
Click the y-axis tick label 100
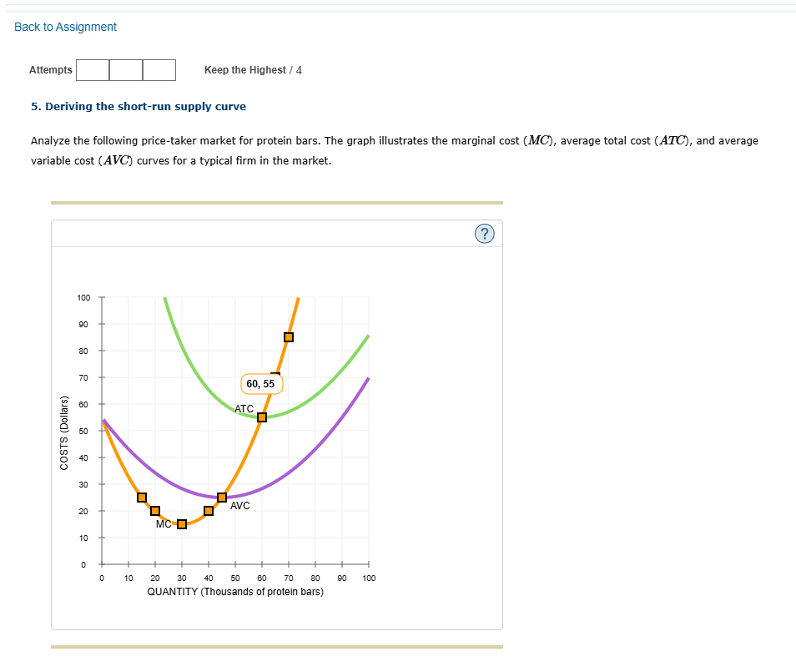click(83, 298)
